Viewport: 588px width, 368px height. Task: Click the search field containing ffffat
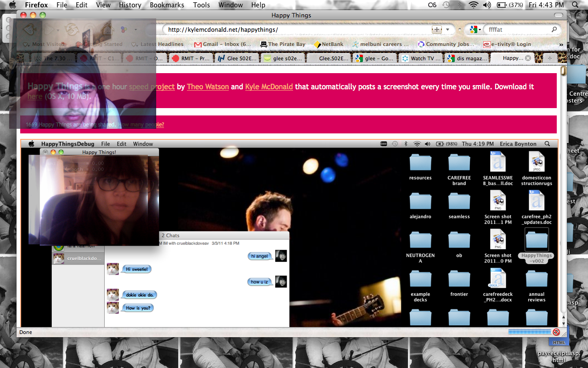pyautogui.click(x=516, y=29)
